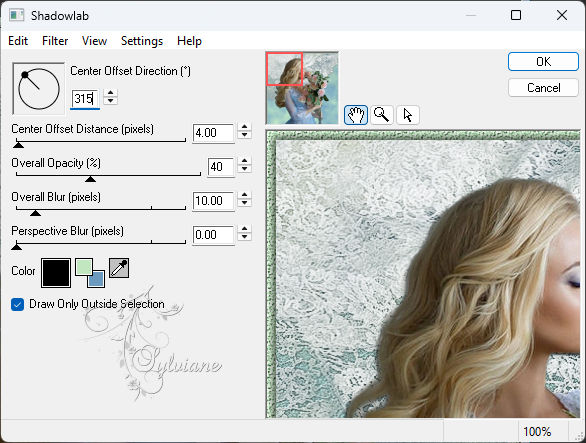Click the preview navigator thumbnail
This screenshot has height=443, width=586.
302,88
